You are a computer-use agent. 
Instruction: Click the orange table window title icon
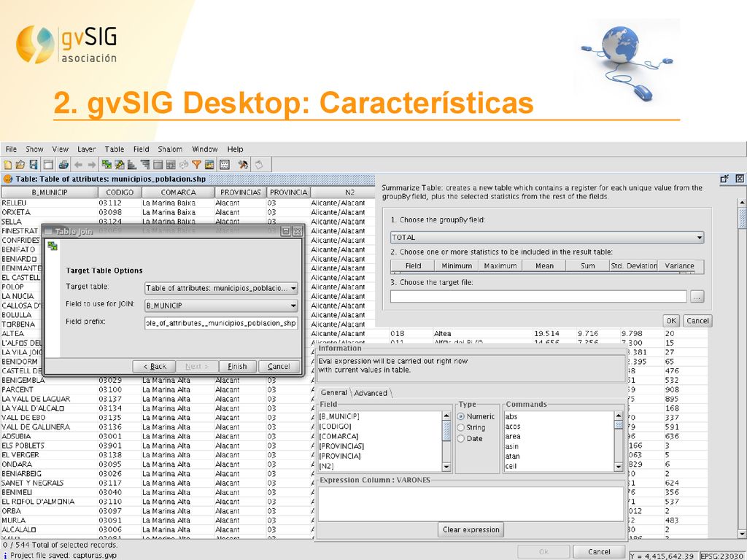7,179
